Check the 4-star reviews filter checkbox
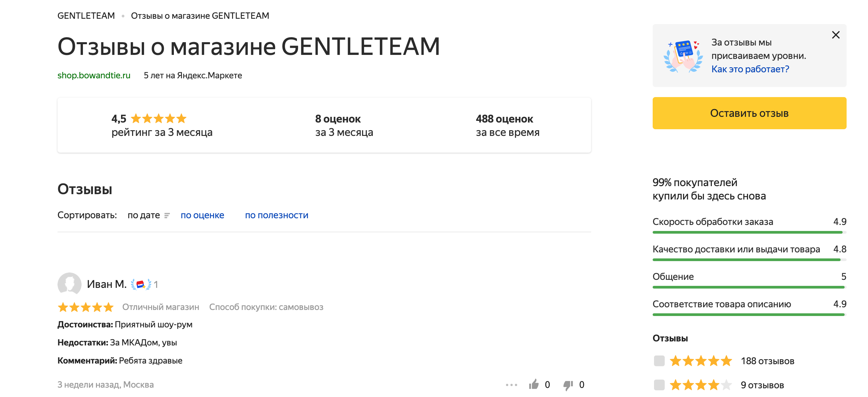The height and width of the screenshot is (397, 868). [659, 385]
